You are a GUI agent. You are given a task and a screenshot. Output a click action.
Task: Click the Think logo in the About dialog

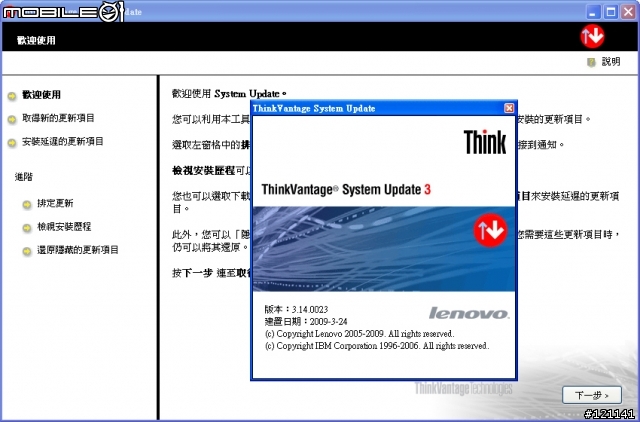485,142
